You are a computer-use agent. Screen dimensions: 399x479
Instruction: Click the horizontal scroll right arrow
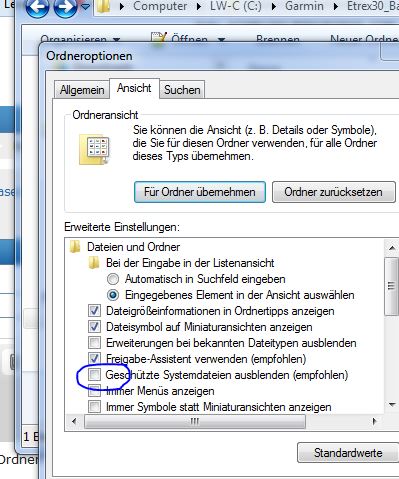(374, 421)
